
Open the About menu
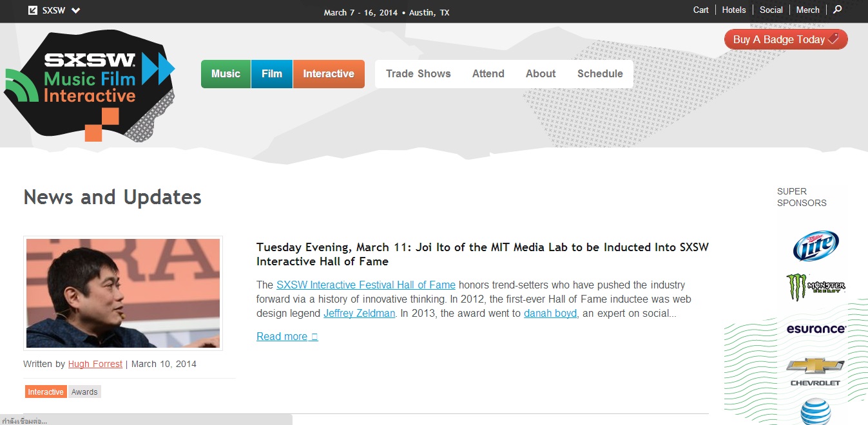[x=541, y=74]
